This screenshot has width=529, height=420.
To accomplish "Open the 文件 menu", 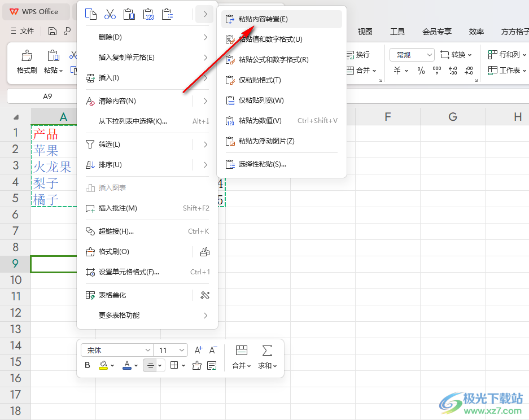I will (22, 31).
